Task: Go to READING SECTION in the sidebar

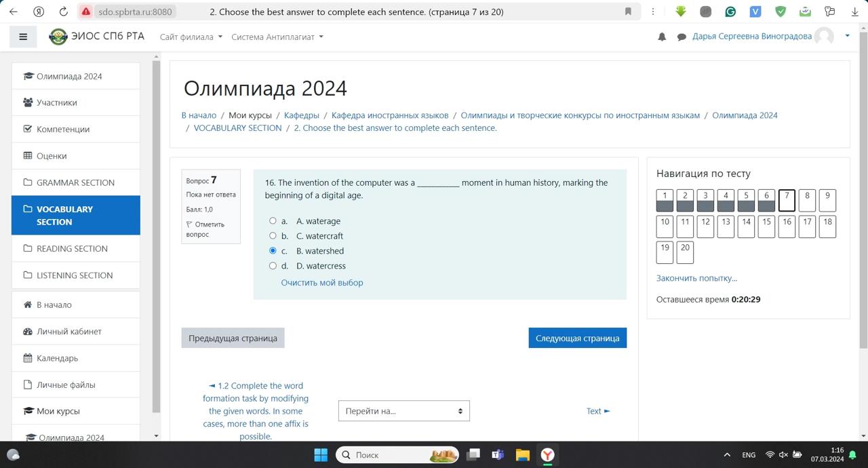Action: pos(72,248)
